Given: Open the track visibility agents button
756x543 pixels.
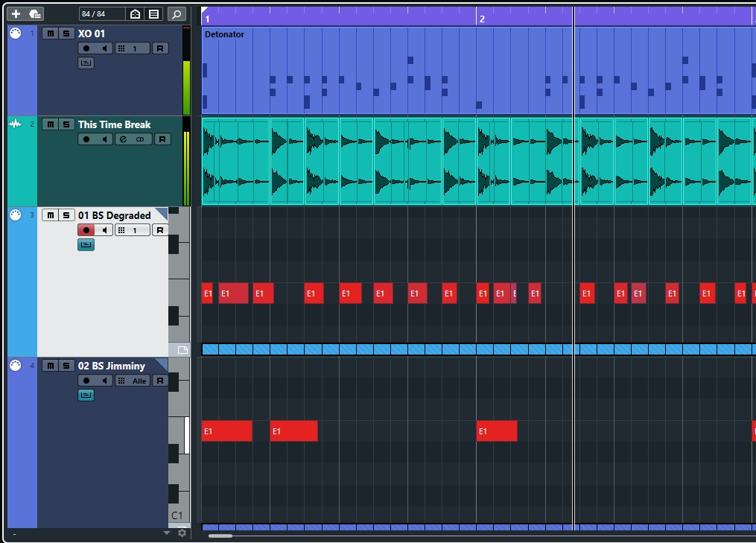Looking at the screenshot, I should pyautogui.click(x=135, y=14).
